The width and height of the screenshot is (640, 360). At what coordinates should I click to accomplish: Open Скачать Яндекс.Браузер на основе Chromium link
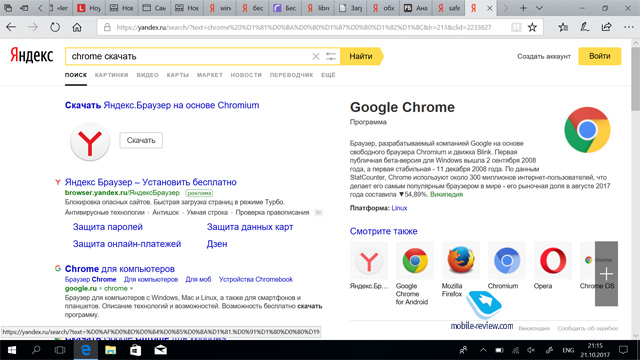162,105
